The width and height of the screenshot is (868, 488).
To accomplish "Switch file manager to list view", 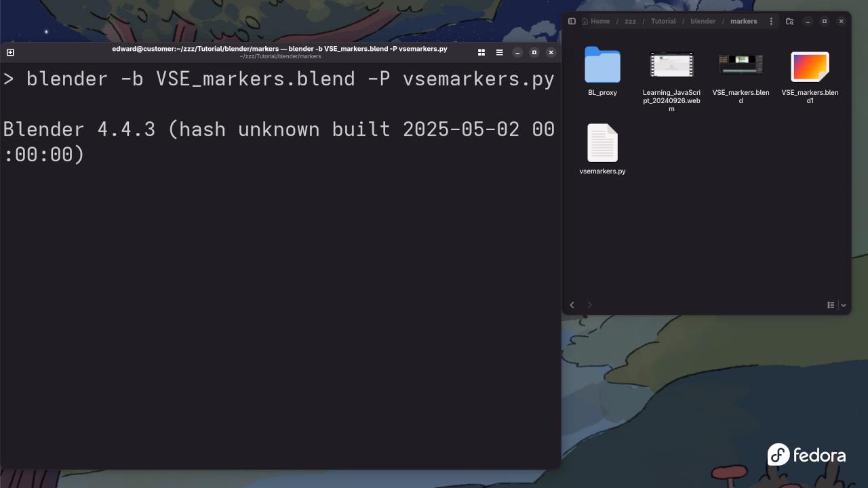I will click(831, 305).
